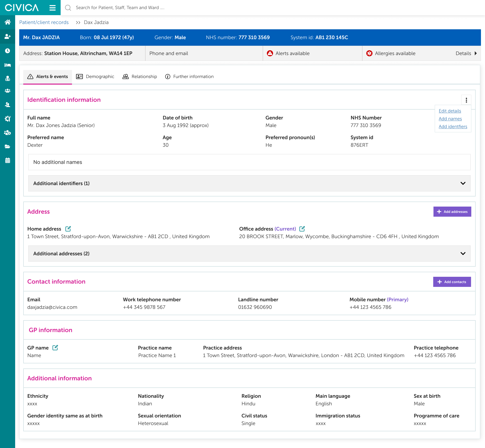The height and width of the screenshot is (448, 485).
Task: Click the Add contacts button
Action: (x=452, y=282)
